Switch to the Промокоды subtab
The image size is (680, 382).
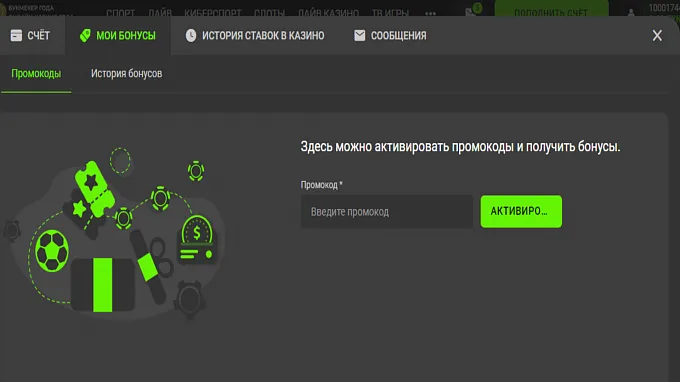point(36,74)
